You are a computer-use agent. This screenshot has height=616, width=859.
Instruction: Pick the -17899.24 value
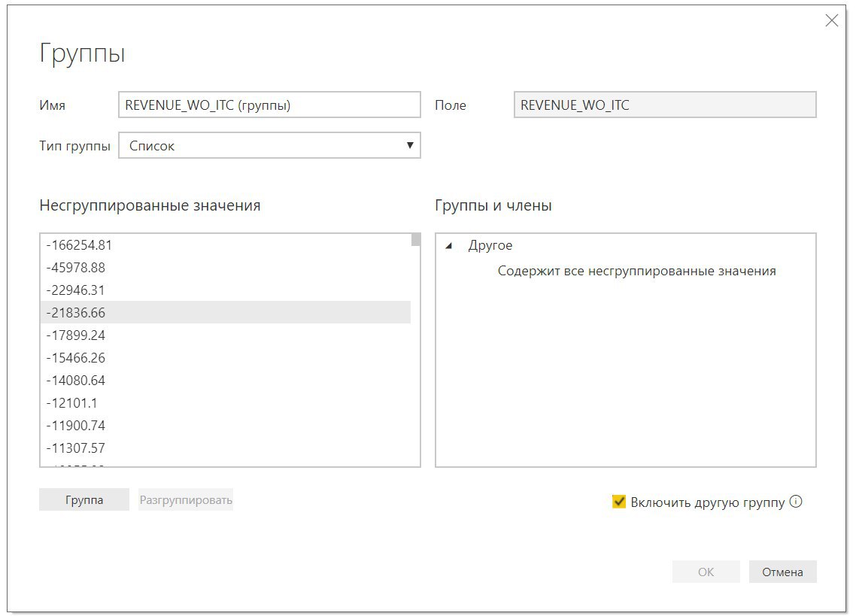coord(76,335)
